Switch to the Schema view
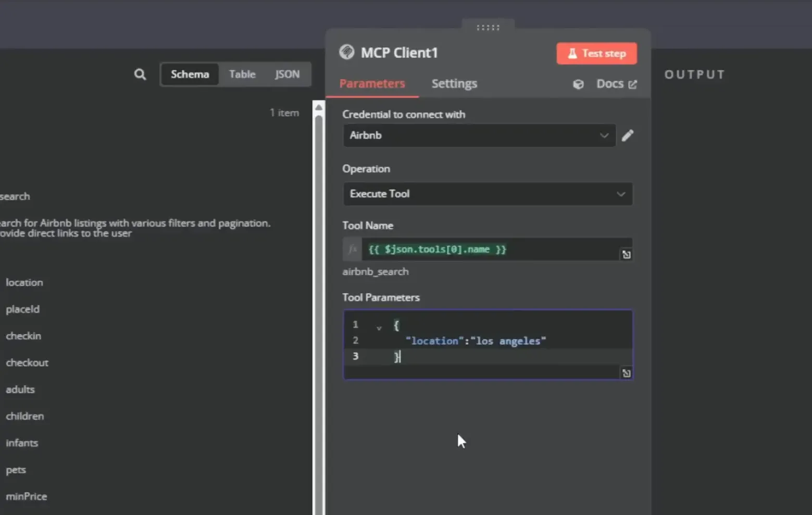The width and height of the screenshot is (812, 515). coord(190,74)
